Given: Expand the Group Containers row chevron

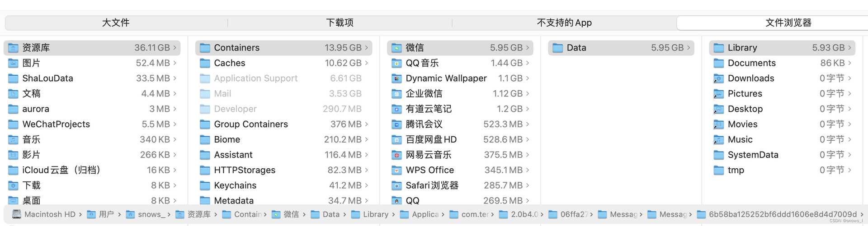Looking at the screenshot, I should point(367,124).
